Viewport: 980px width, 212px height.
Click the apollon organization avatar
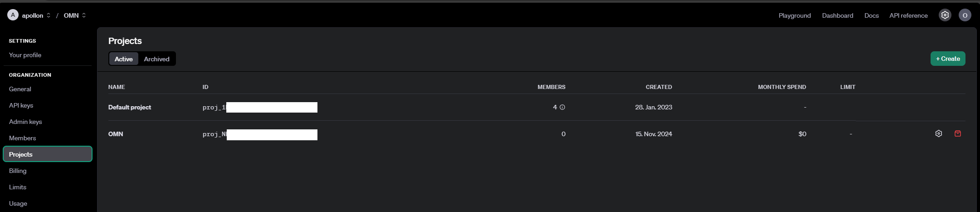coord(13,15)
